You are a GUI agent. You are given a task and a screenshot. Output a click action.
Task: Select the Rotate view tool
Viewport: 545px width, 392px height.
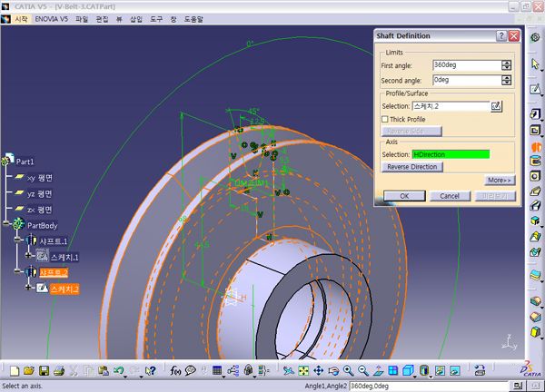(333, 371)
